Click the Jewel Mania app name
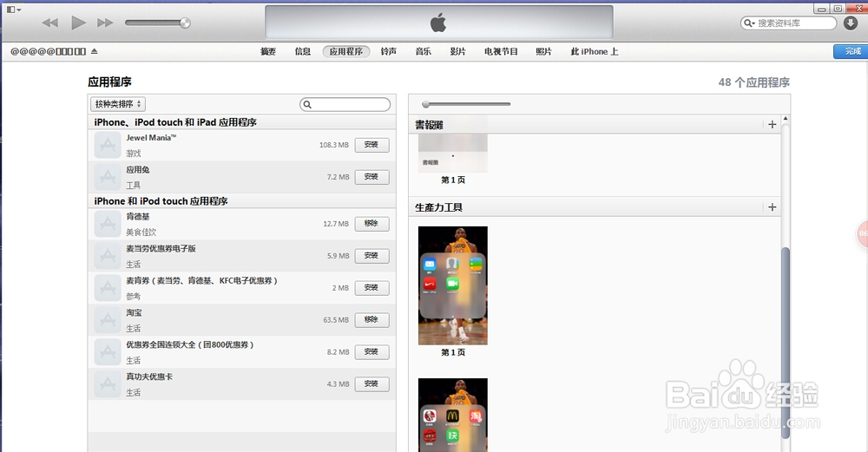Viewport: 868px width, 452px height. [150, 138]
